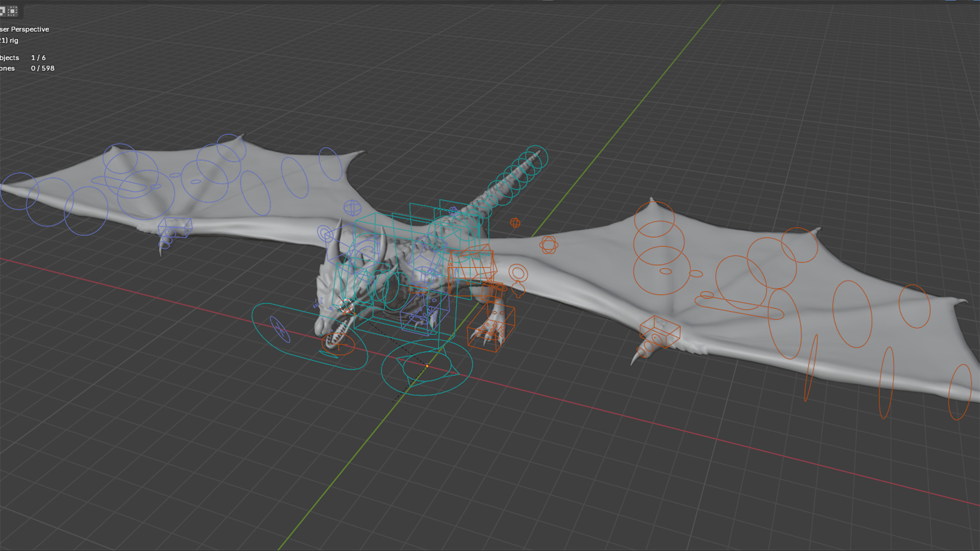Select the blue sphere control above the dragon's head

tap(352, 208)
